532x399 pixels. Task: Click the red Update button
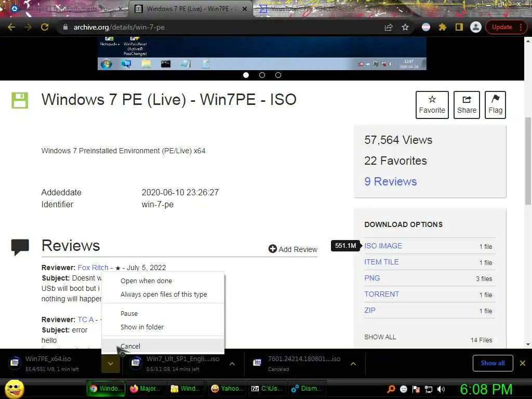pos(502,27)
